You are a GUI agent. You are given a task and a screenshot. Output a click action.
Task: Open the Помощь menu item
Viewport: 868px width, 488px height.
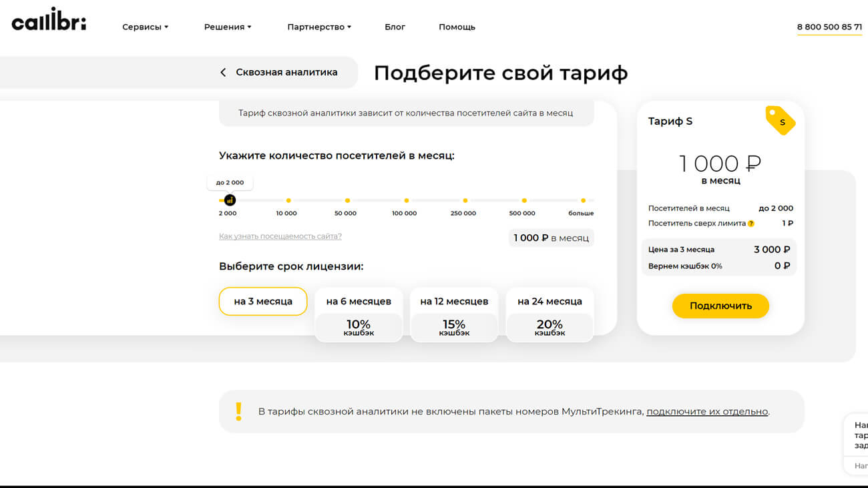coord(457,27)
